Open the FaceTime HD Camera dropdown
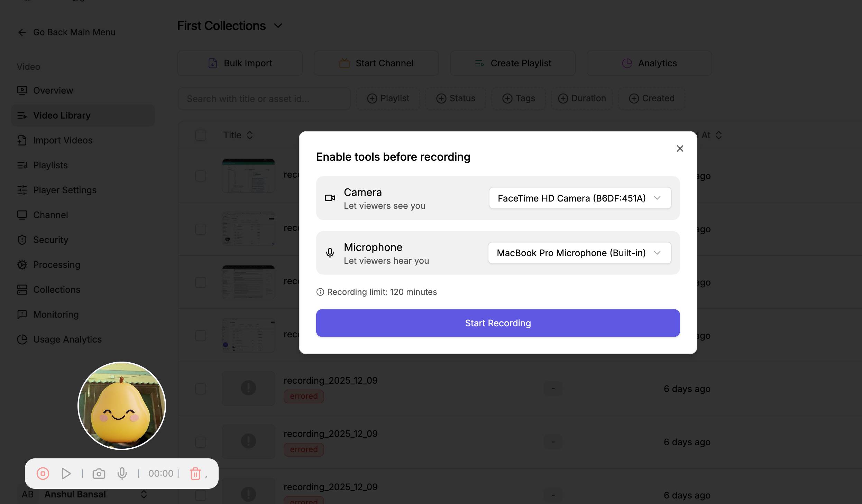 coord(580,198)
